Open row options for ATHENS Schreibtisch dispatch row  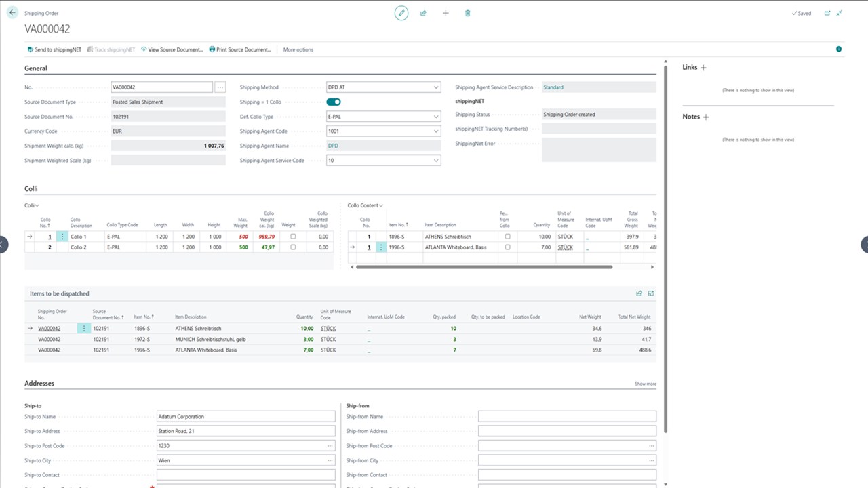(84, 329)
